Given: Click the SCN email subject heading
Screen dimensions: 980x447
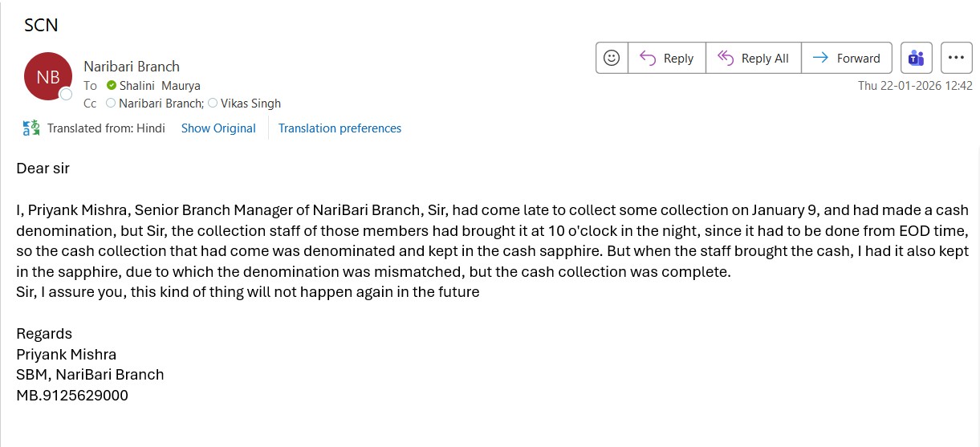Looking at the screenshot, I should (41, 25).
